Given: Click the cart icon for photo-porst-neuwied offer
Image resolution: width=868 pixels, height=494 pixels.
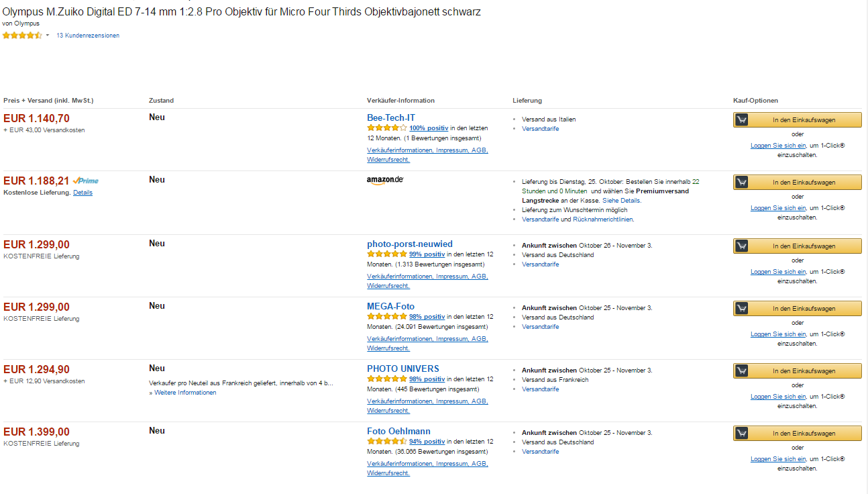Looking at the screenshot, I should pyautogui.click(x=742, y=246).
